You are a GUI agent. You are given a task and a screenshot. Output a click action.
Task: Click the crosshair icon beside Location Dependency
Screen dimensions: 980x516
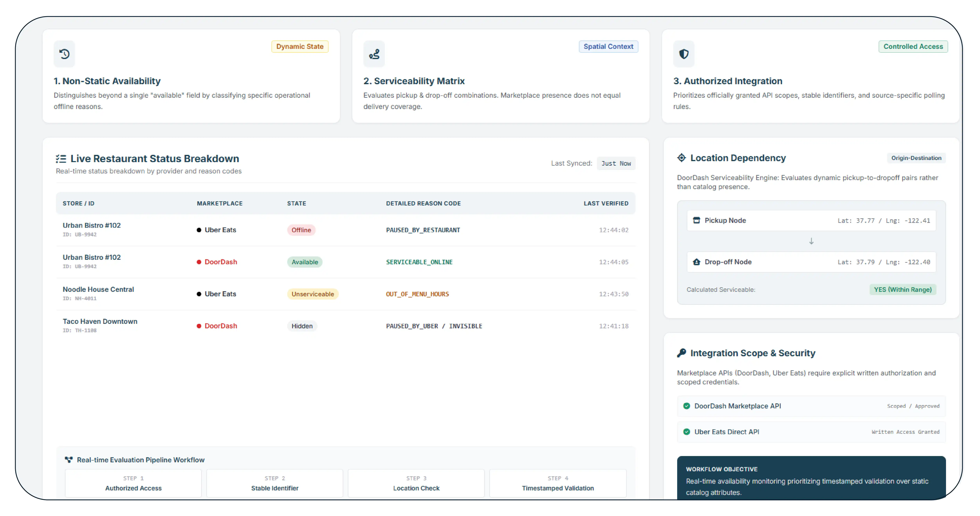(x=681, y=157)
